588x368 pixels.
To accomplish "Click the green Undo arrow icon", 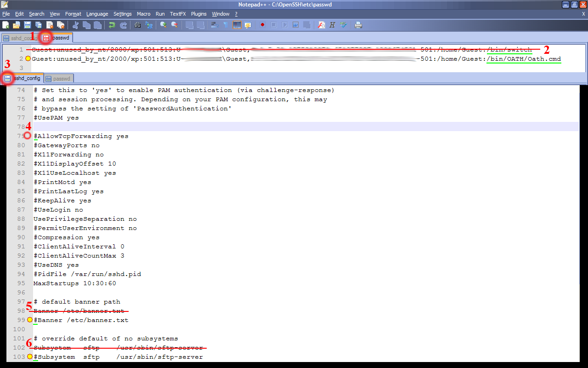I will coord(112,25).
